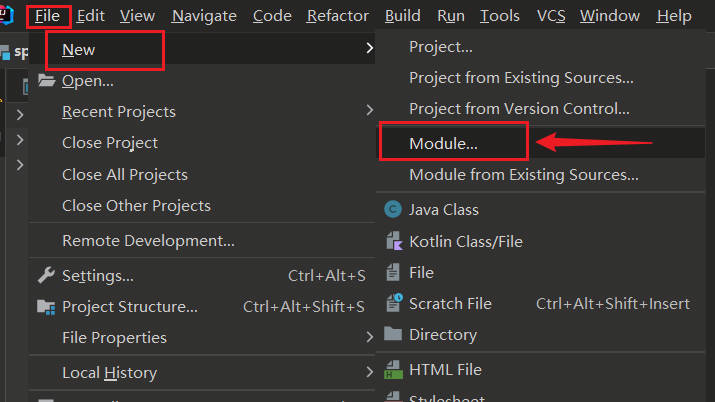Click the Open folder icon
Screen dimensions: 715x402
click(46, 81)
